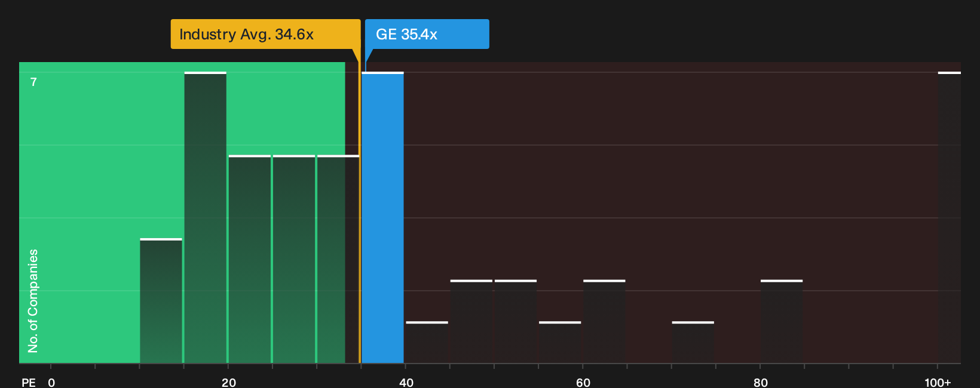Select the bar for PE 15 to 20
The image size is (980, 388).
(205, 217)
